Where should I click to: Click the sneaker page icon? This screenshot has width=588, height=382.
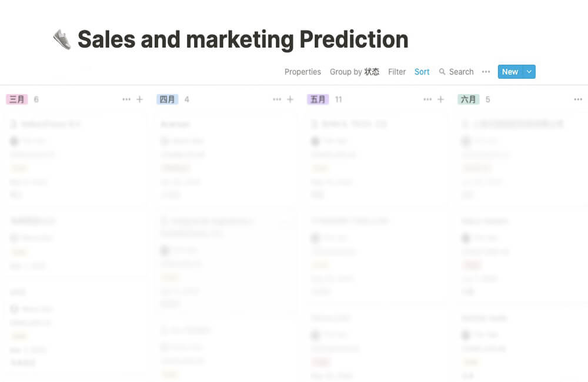[62, 39]
